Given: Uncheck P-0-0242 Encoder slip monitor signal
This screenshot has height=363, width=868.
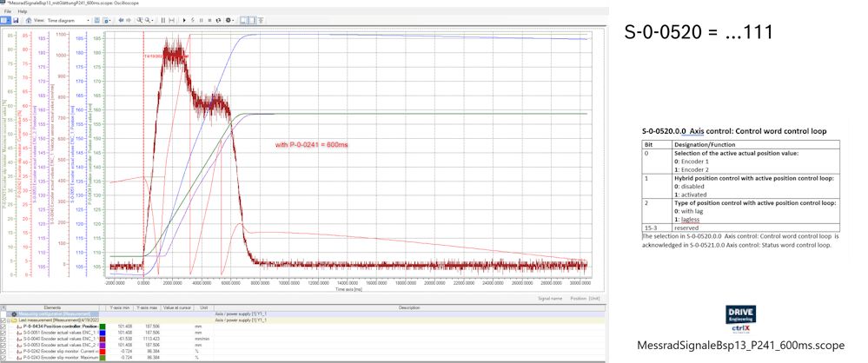Looking at the screenshot, I should [x=3, y=352].
